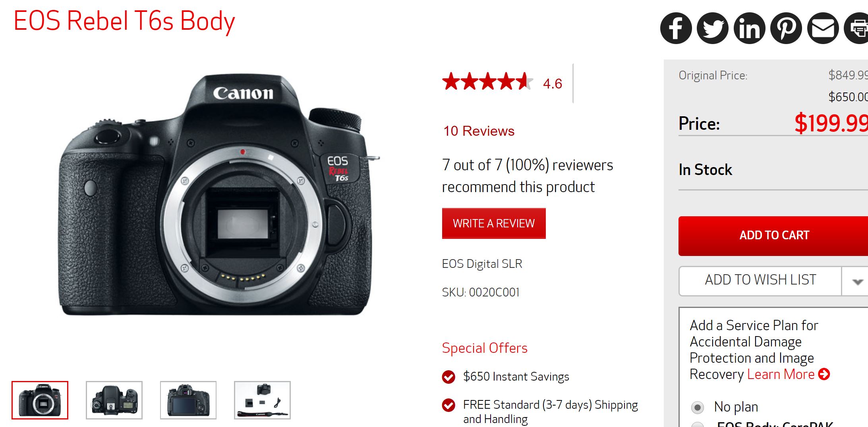Show the rear LCD camera thumbnail
This screenshot has width=868, height=427.
coord(188,400)
